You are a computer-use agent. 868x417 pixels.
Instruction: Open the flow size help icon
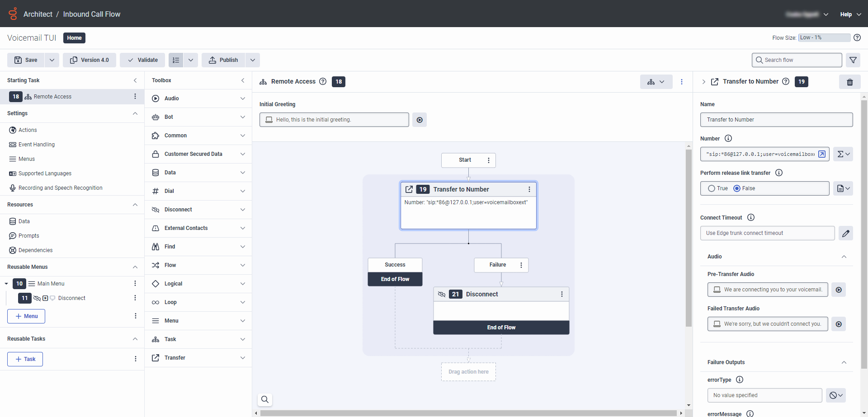pos(857,37)
